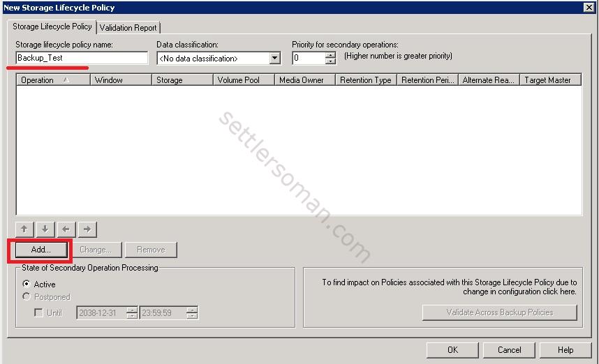
Task: Move operation down with the down arrow button
Action: pos(45,229)
